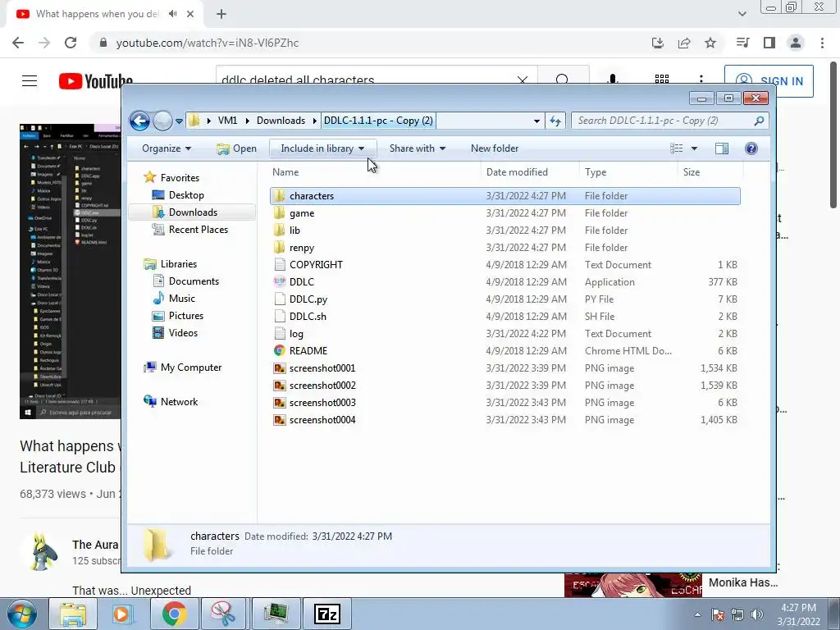This screenshot has width=840, height=630.
Task: Select the lib folder icon
Action: [279, 230]
